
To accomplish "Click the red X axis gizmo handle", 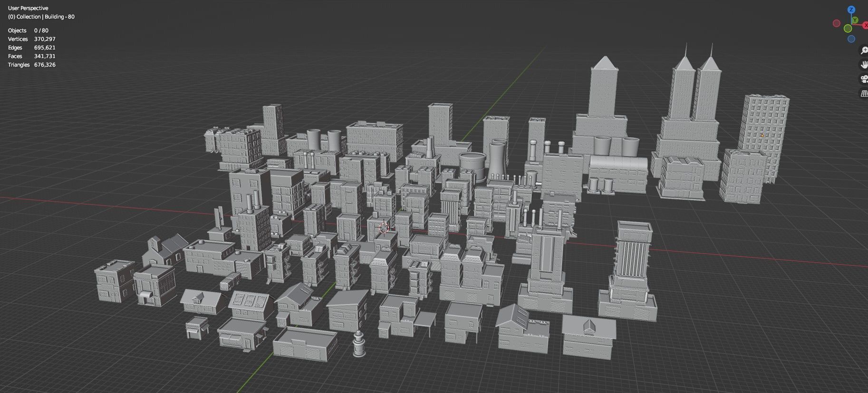I will click(x=865, y=25).
